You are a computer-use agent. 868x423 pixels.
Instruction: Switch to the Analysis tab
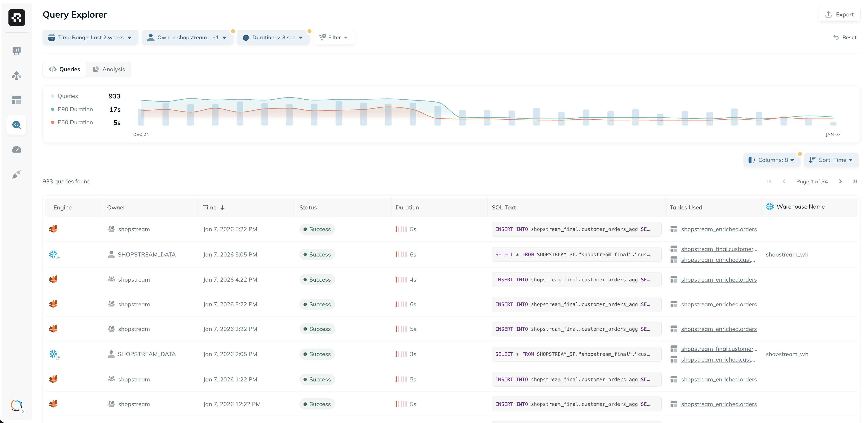click(x=109, y=69)
